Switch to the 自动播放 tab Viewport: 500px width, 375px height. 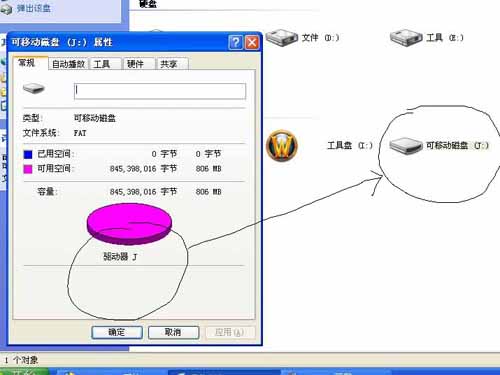pyautogui.click(x=68, y=64)
